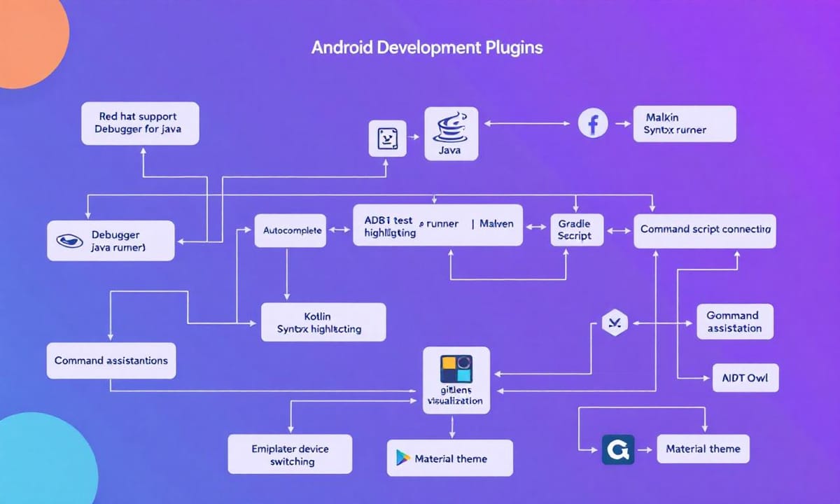This screenshot has width=840, height=504.
Task: Select the Facebook circle icon
Action: pos(593,124)
